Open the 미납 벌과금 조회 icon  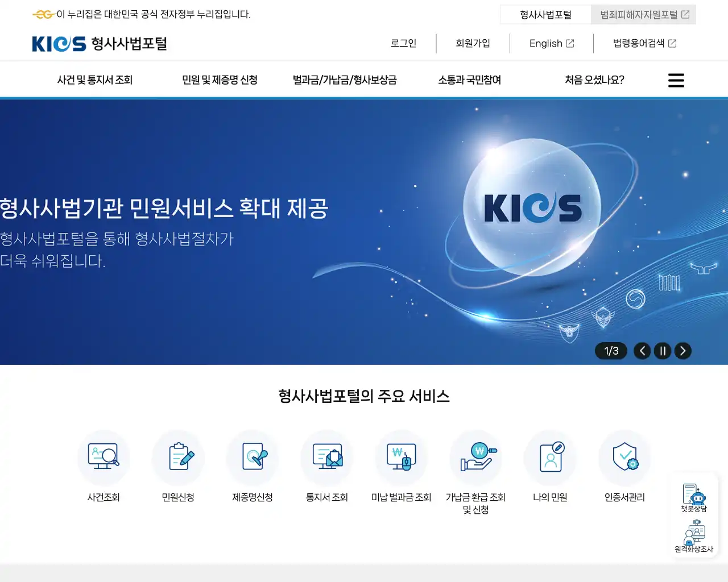coord(402,457)
